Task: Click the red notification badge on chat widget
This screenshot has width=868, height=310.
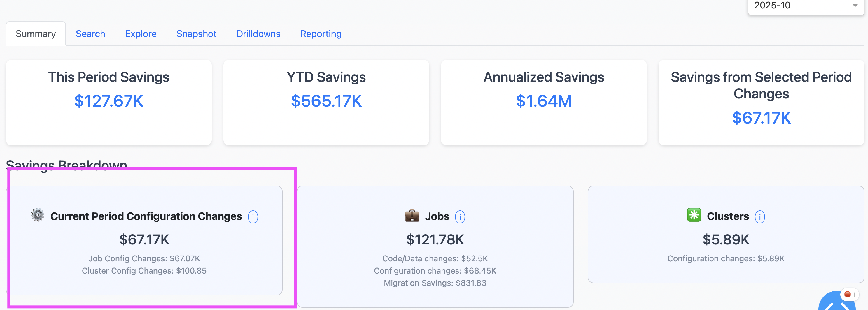Action: click(849, 295)
